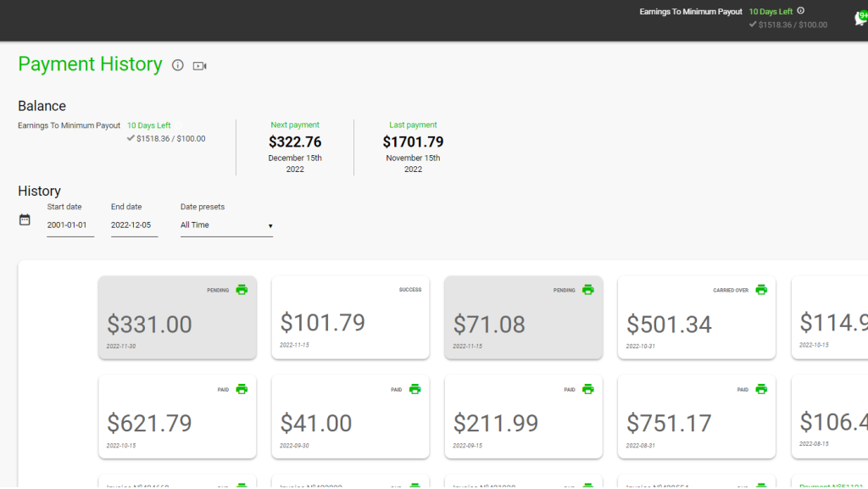
Task: Open the $101.79 success payment card
Action: click(x=350, y=318)
